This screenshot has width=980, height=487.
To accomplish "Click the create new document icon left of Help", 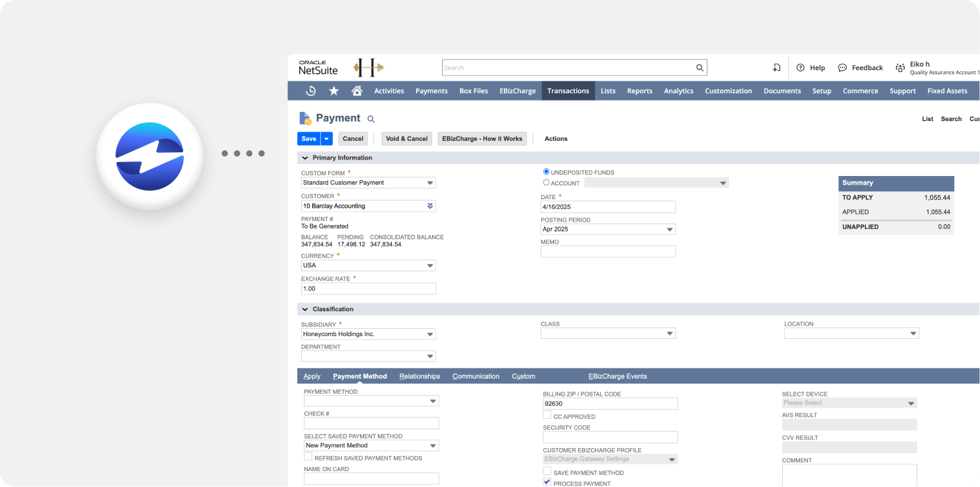I will (x=777, y=67).
